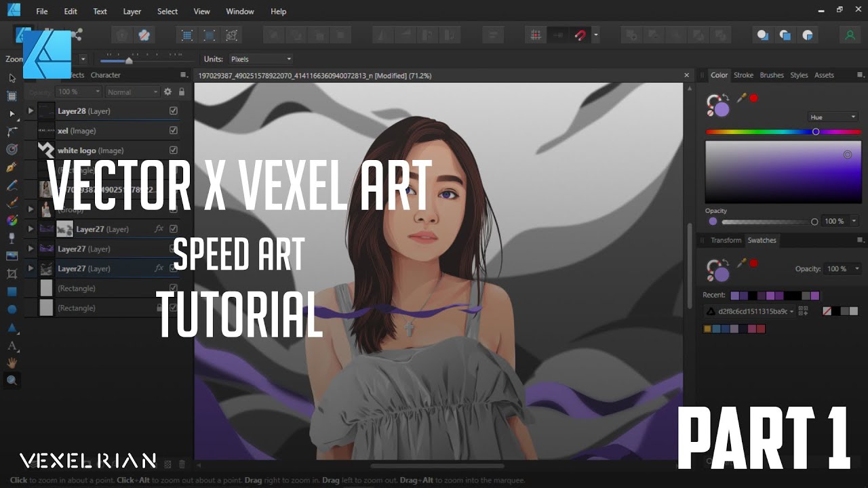Select the View (hand) tool
The width and height of the screenshot is (868, 488).
tap(12, 363)
